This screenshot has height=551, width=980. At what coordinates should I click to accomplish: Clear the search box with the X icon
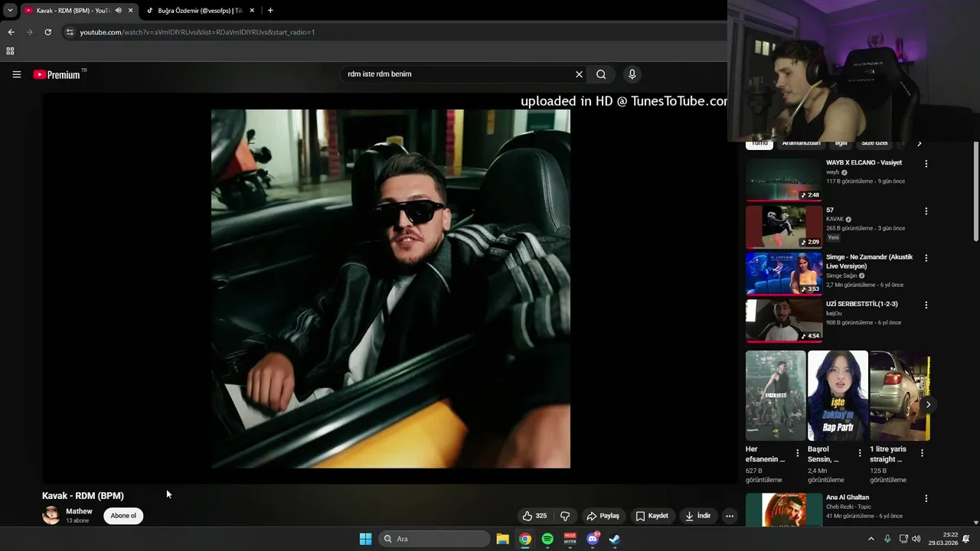point(579,74)
